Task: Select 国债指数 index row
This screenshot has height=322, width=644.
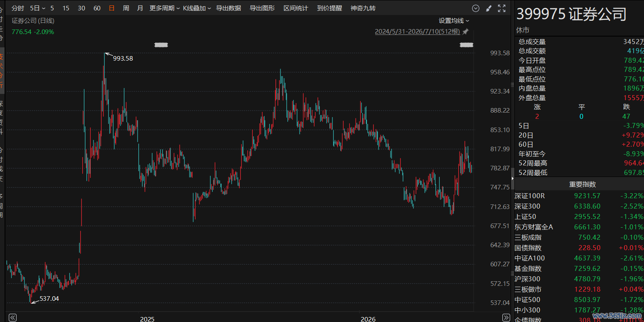Action: click(x=579, y=248)
